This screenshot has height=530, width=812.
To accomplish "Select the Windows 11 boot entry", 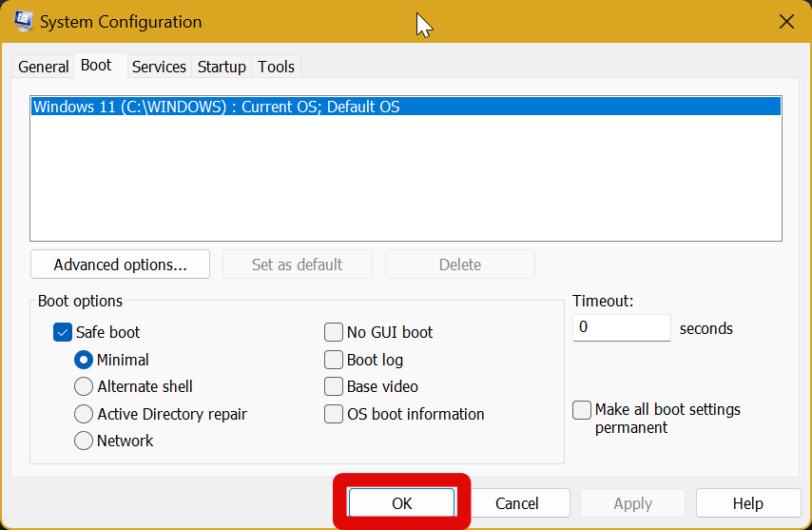I will pyautogui.click(x=216, y=107).
